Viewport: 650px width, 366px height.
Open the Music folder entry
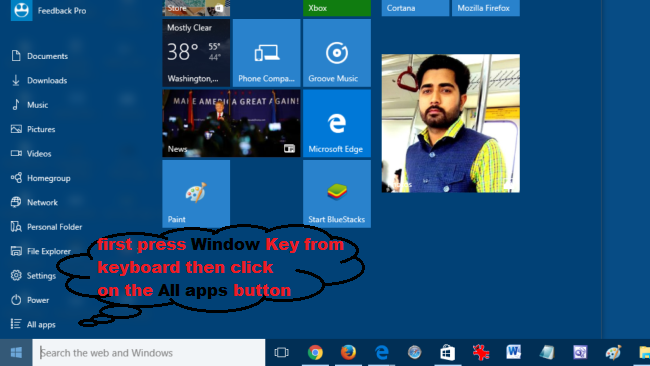click(x=30, y=105)
